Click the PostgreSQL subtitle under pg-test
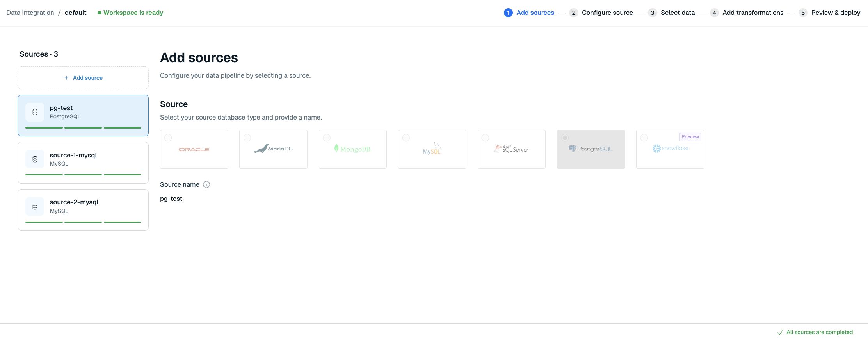This screenshot has height=340, width=868. (65, 116)
